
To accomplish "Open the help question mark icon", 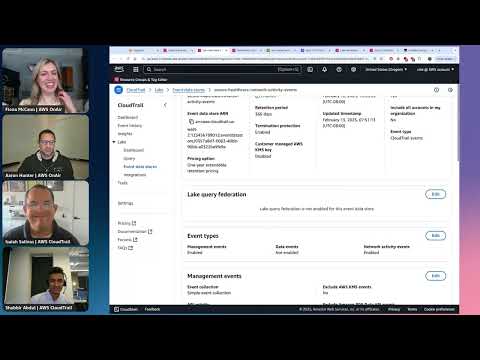I will [x=339, y=69].
